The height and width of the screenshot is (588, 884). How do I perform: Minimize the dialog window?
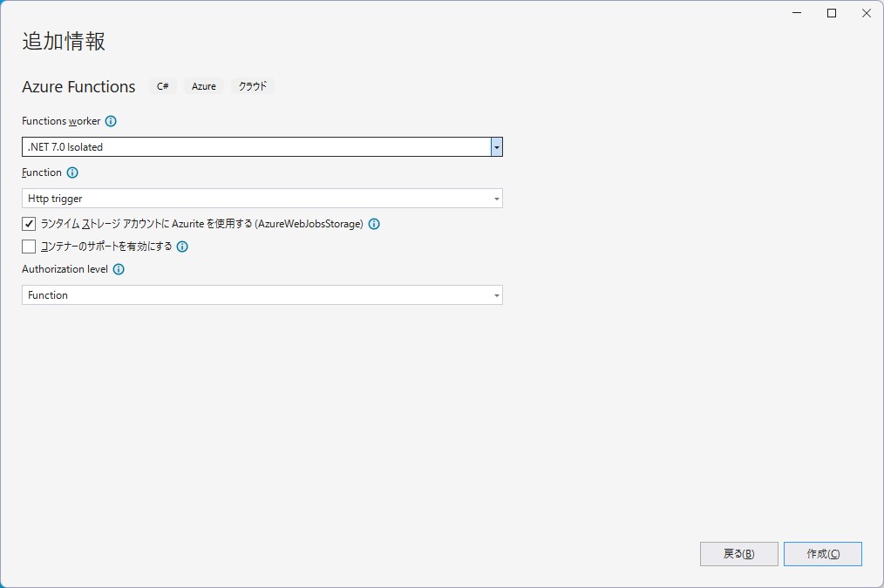[797, 13]
